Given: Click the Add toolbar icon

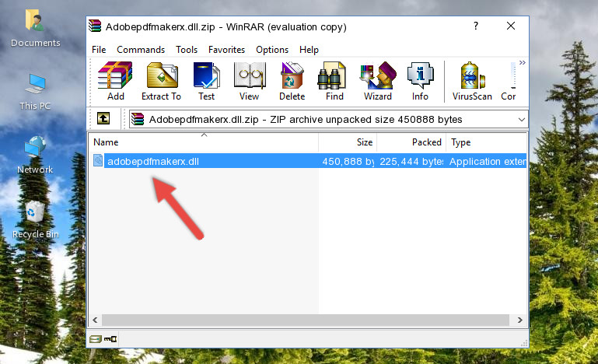Looking at the screenshot, I should pos(115,81).
